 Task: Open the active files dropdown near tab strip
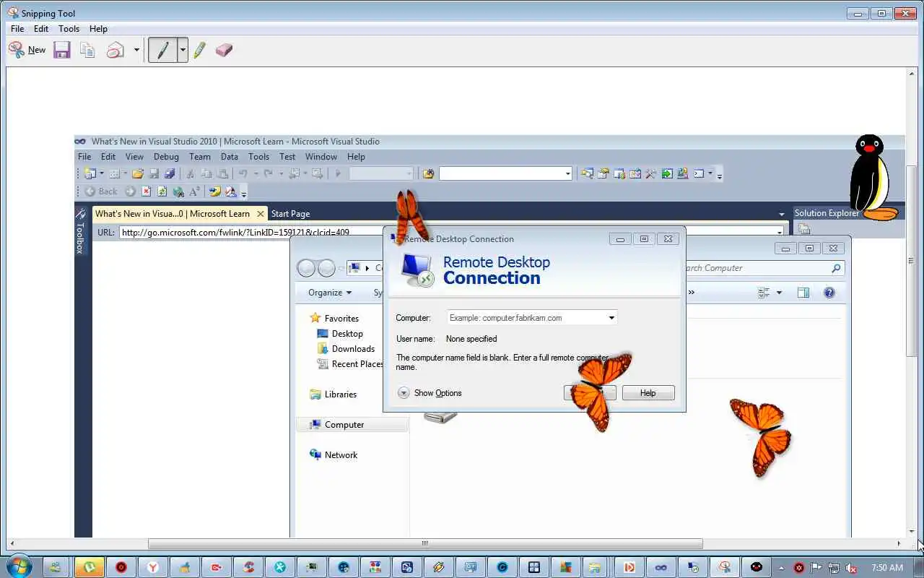click(x=782, y=214)
